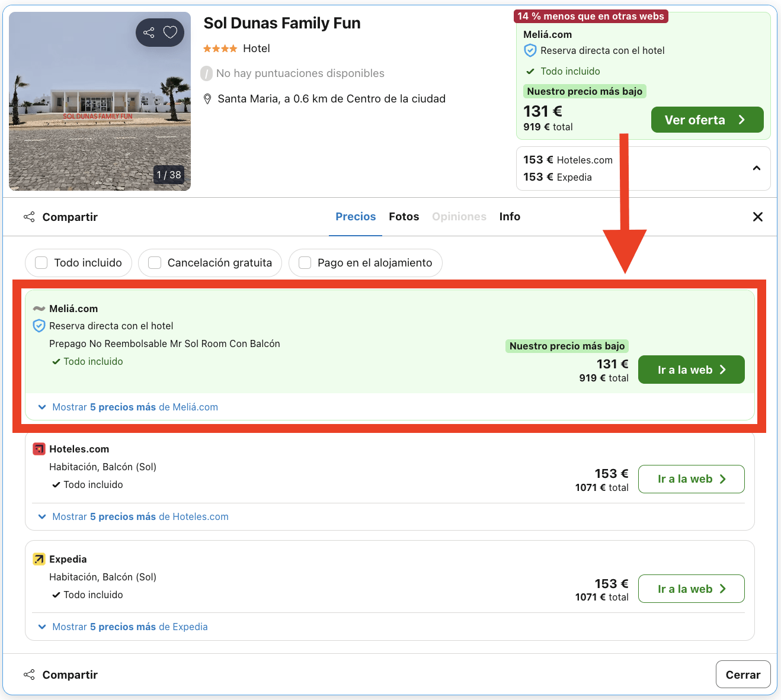
Task: Click the 131 € price in top offer card
Action: click(x=543, y=111)
